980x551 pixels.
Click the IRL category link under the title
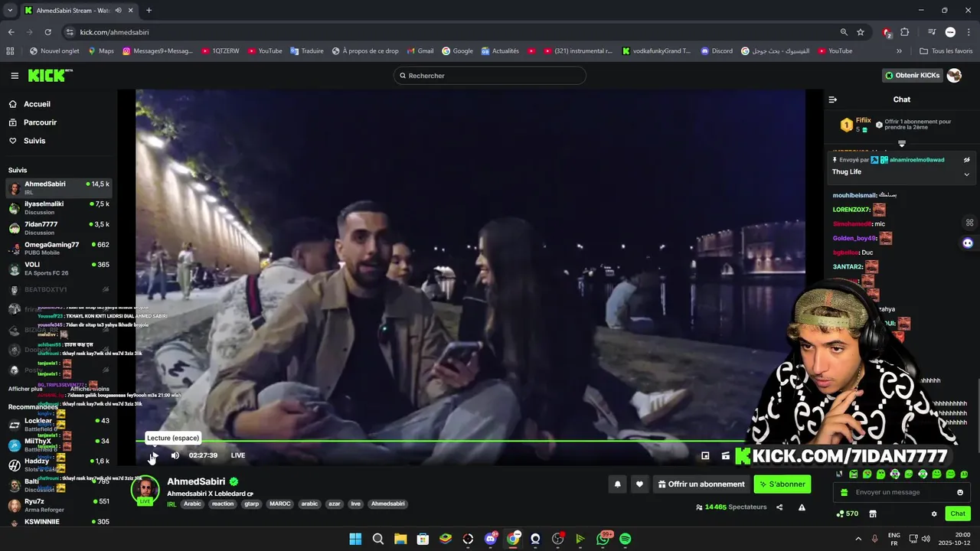tap(171, 504)
